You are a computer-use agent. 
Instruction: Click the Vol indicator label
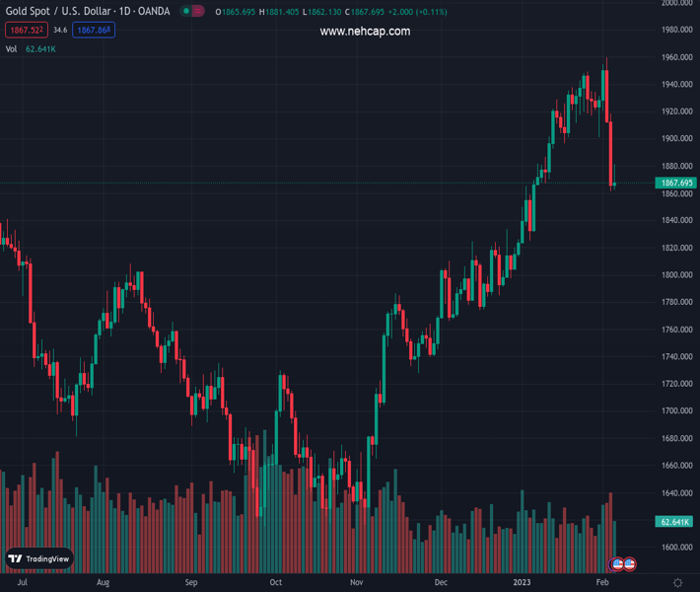point(11,48)
